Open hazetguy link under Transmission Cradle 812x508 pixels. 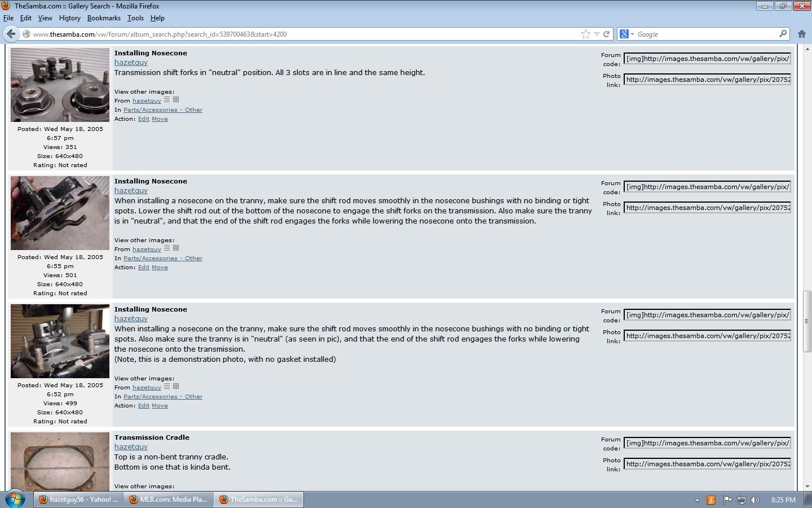(131, 446)
